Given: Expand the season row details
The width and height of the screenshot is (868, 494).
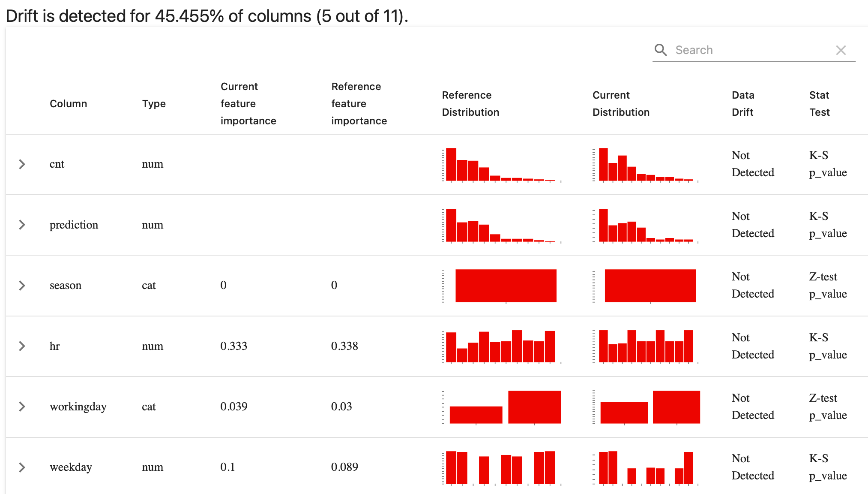Looking at the screenshot, I should [x=21, y=285].
